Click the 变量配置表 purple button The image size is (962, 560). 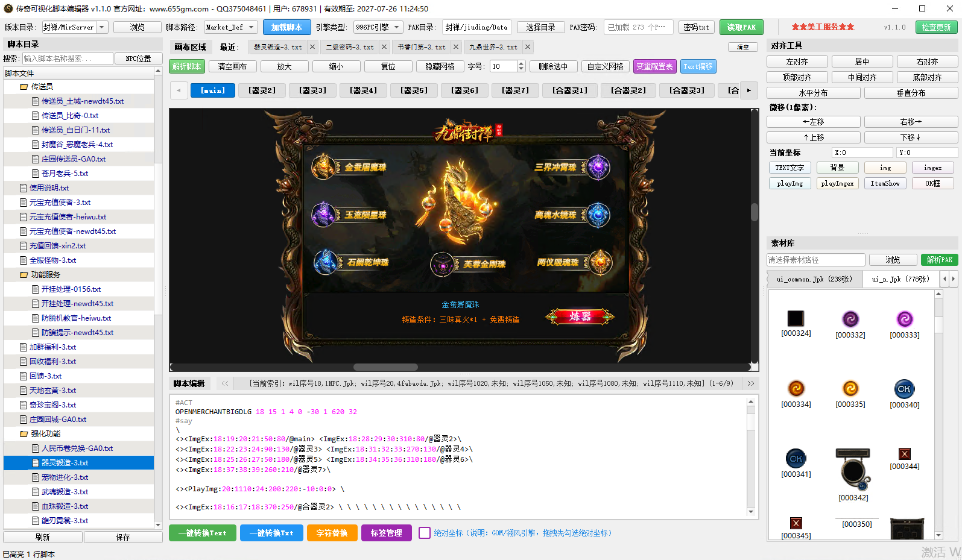click(x=654, y=66)
